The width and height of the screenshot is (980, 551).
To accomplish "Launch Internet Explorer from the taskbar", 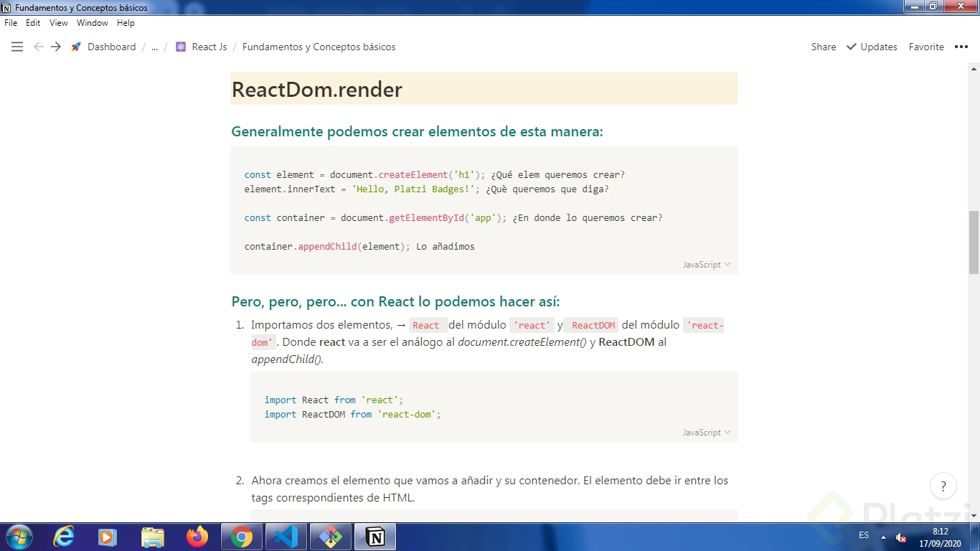I will [x=64, y=537].
